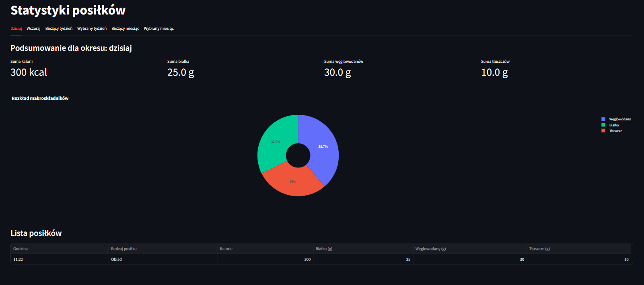The image size is (644, 285).
Task: Go to the Wybrany tydzień tab
Action: 92,29
